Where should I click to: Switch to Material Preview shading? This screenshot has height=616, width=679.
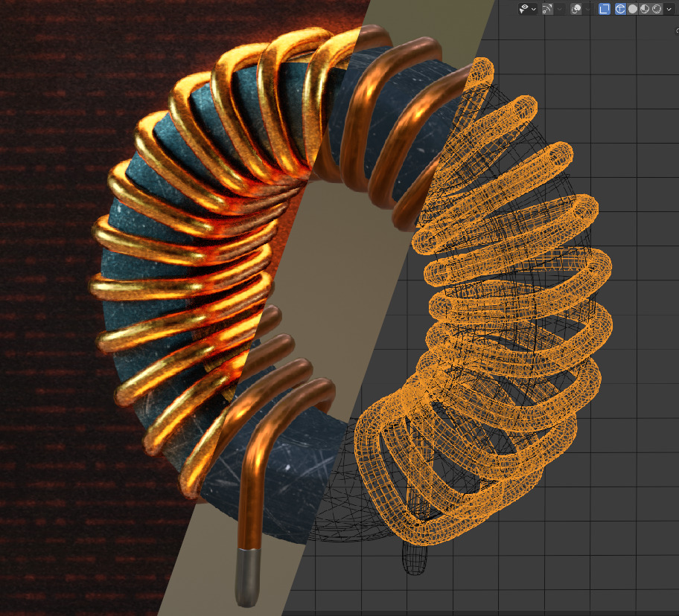(x=645, y=9)
